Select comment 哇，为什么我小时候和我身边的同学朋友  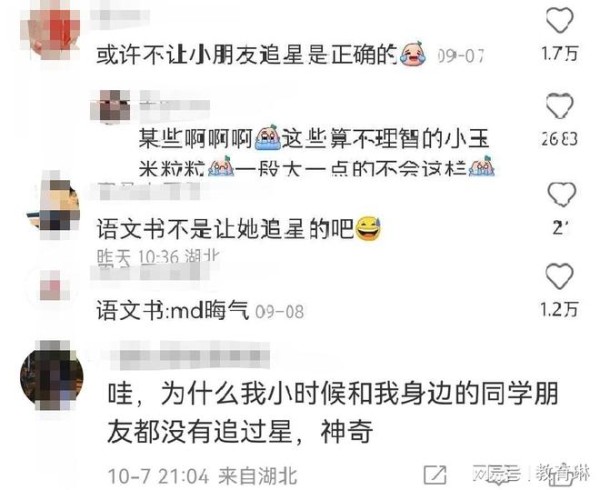click(332, 413)
